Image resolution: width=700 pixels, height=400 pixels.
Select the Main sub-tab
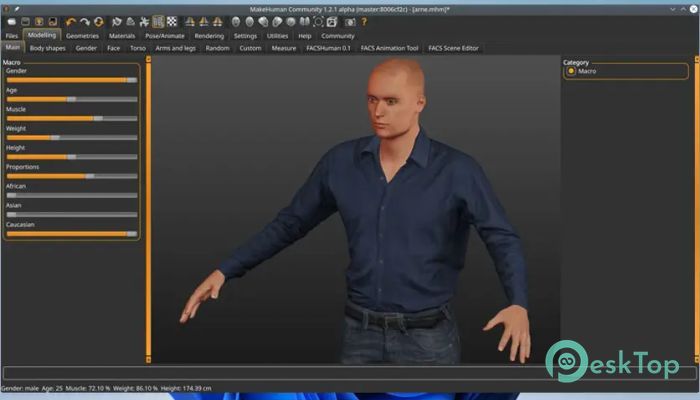(x=12, y=47)
